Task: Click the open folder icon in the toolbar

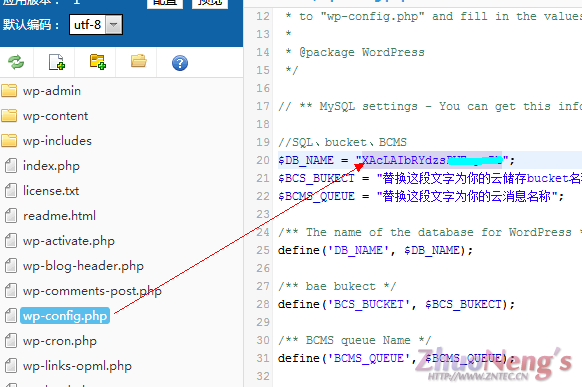Action: point(138,61)
